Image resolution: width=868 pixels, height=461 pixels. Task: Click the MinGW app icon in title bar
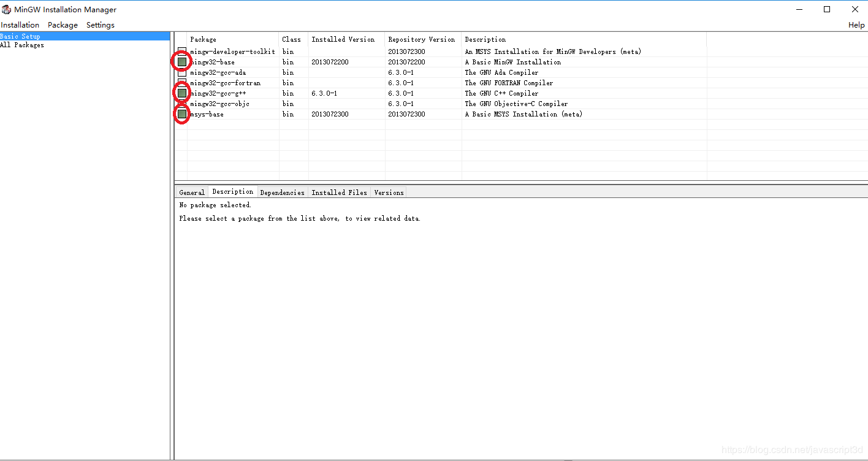click(x=6, y=10)
